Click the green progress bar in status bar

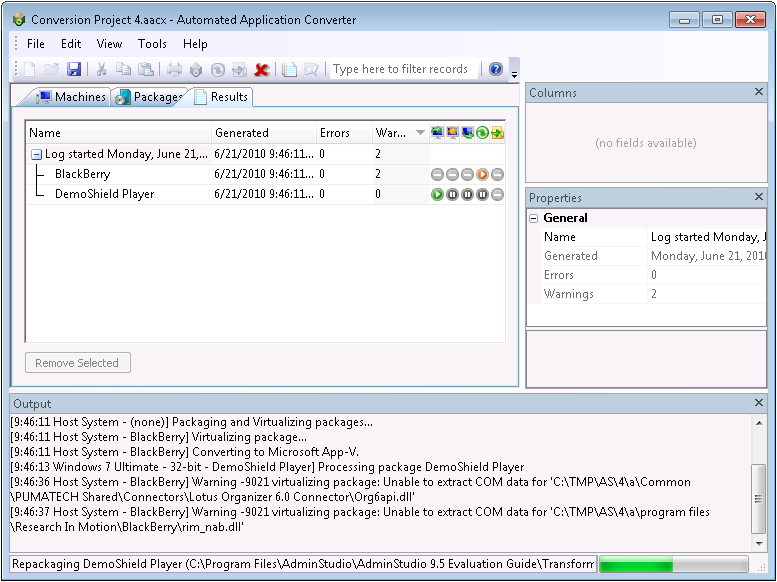coord(672,564)
